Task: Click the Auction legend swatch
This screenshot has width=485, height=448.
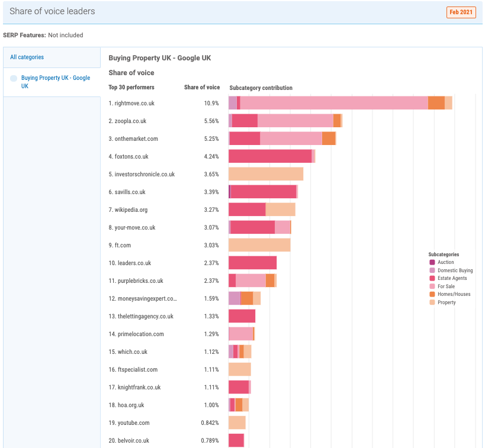Action: 432,262
